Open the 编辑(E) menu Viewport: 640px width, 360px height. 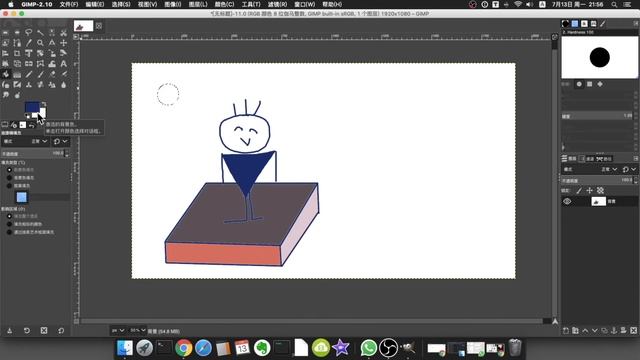[95, 4]
